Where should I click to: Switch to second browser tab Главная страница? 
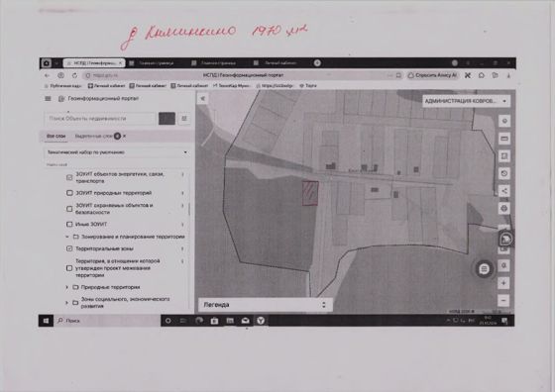pos(157,63)
